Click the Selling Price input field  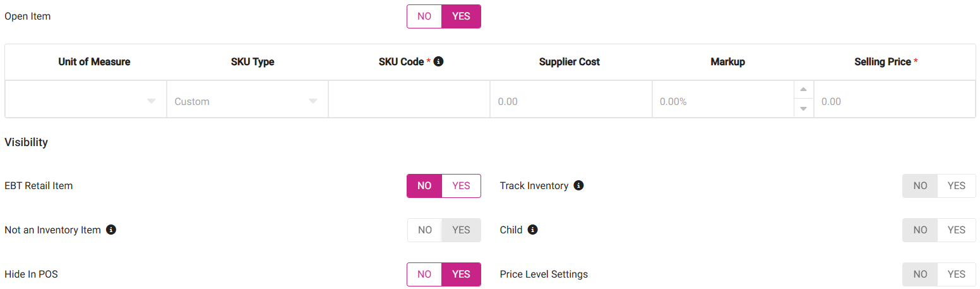[894, 101]
